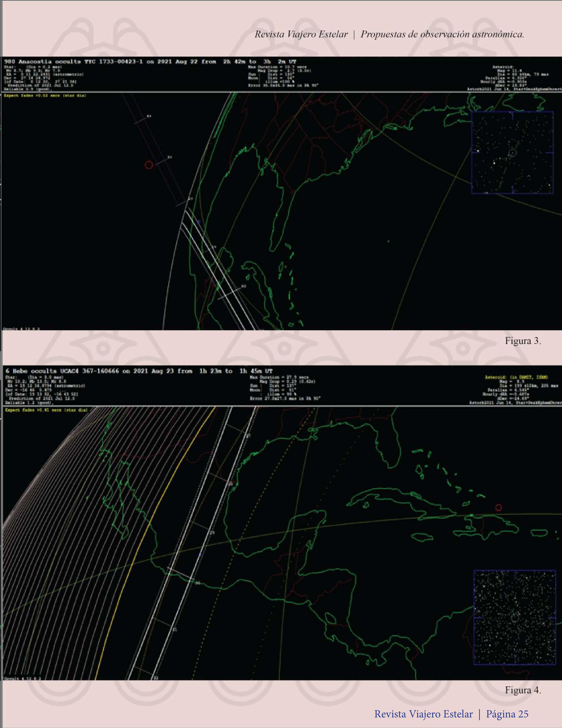Click the 'Figura 3.' caption

tap(523, 341)
